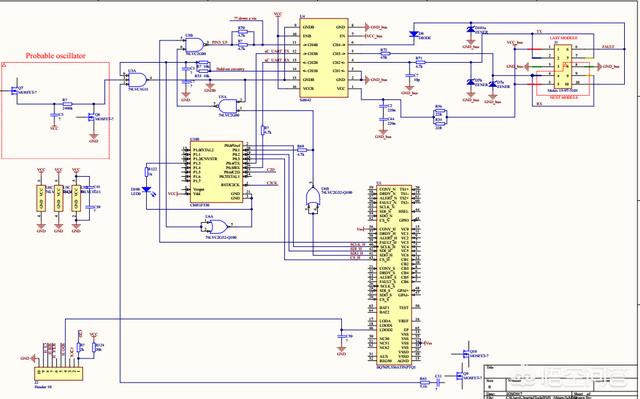Select the Q7 MOSFET in the oscillator box

[x=15, y=91]
